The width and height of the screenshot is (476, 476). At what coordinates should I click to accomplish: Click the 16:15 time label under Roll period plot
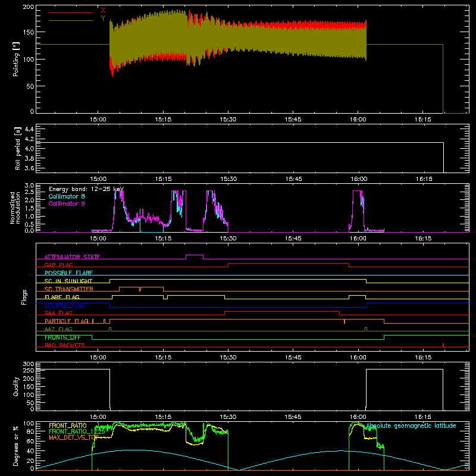(424, 179)
